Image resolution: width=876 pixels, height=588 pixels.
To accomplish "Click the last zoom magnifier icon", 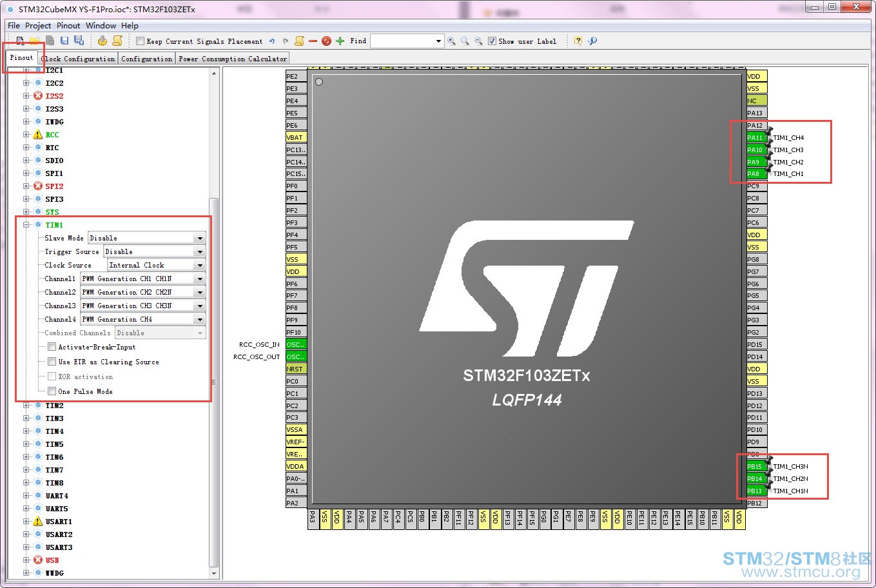I will tap(478, 41).
